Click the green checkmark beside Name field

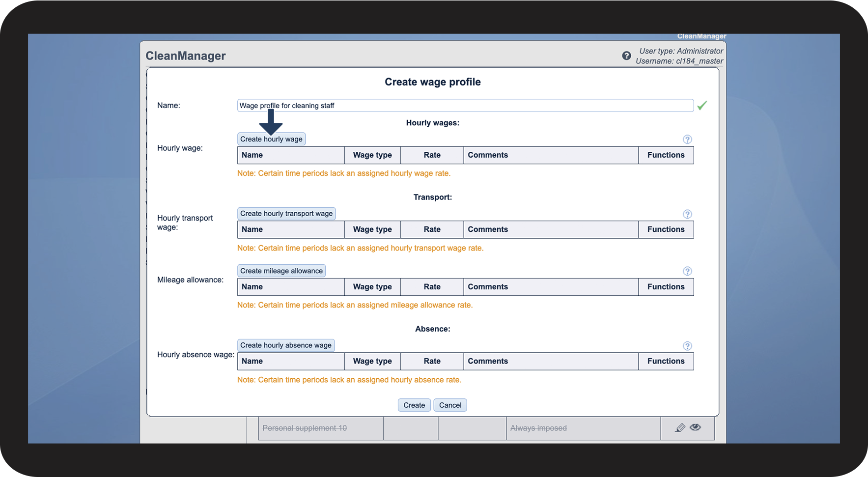702,105
